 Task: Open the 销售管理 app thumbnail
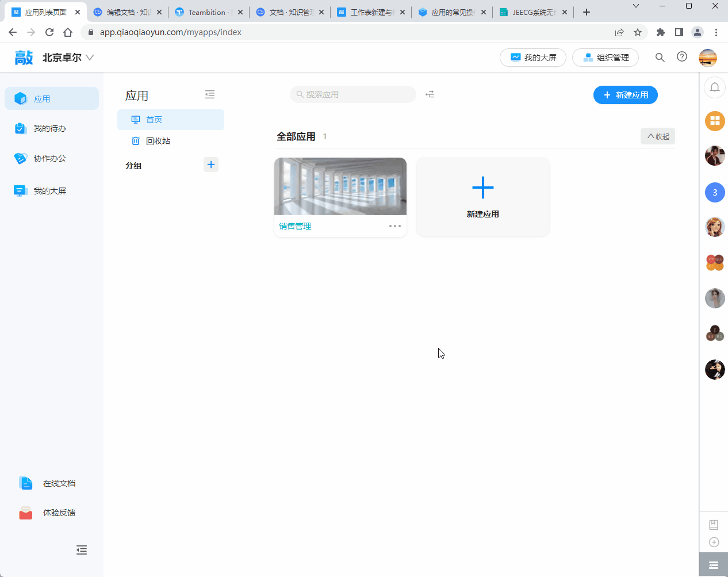pos(340,185)
